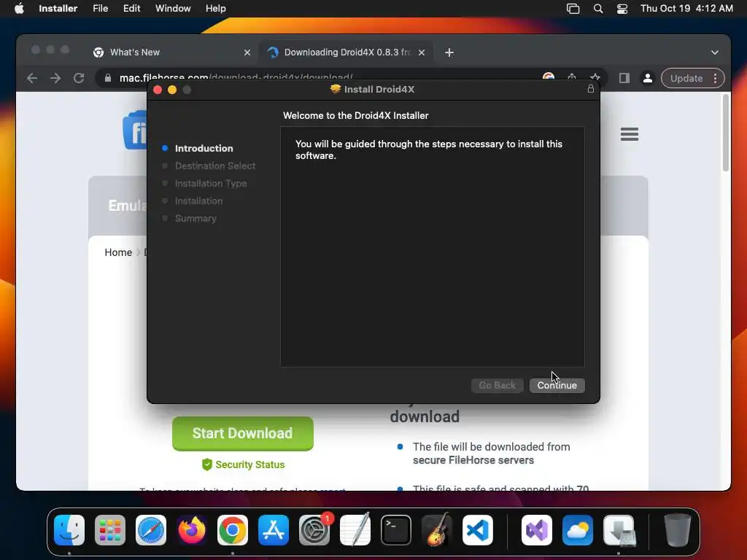Open the cloud weather app in Dock
The image size is (747, 560).
click(x=578, y=530)
